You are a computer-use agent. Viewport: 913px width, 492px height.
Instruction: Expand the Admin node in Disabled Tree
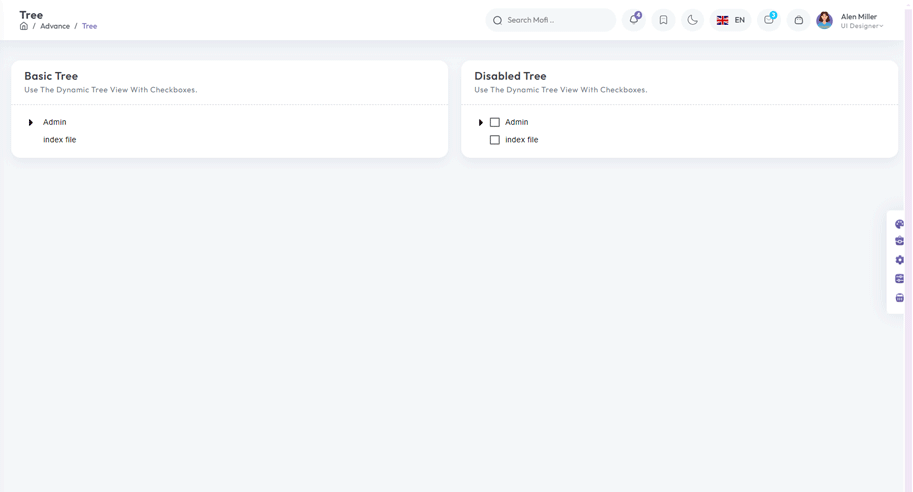coord(481,123)
